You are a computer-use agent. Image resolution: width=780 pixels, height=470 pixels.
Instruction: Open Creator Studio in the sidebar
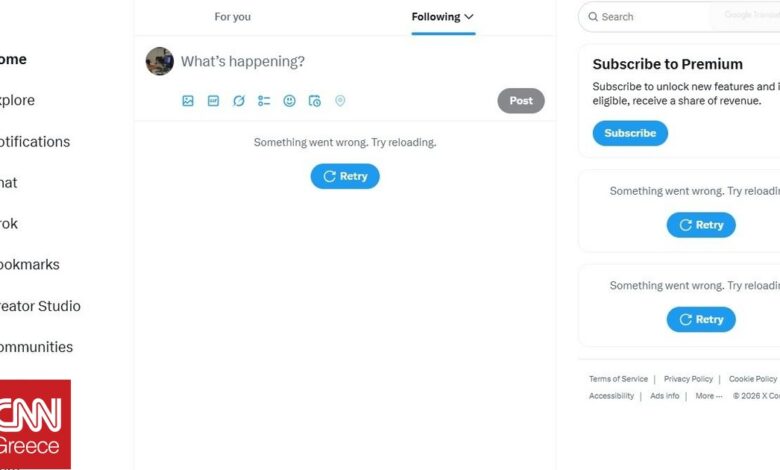click(x=40, y=306)
